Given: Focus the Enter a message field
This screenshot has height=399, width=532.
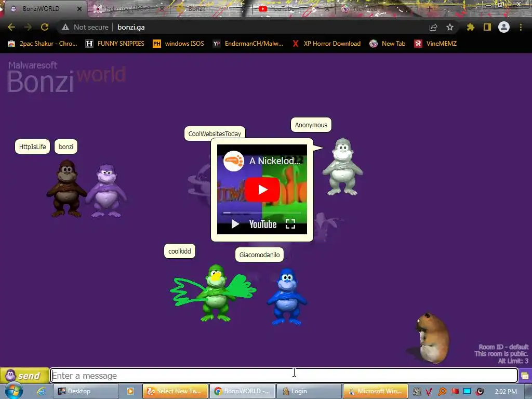Looking at the screenshot, I should (284, 376).
